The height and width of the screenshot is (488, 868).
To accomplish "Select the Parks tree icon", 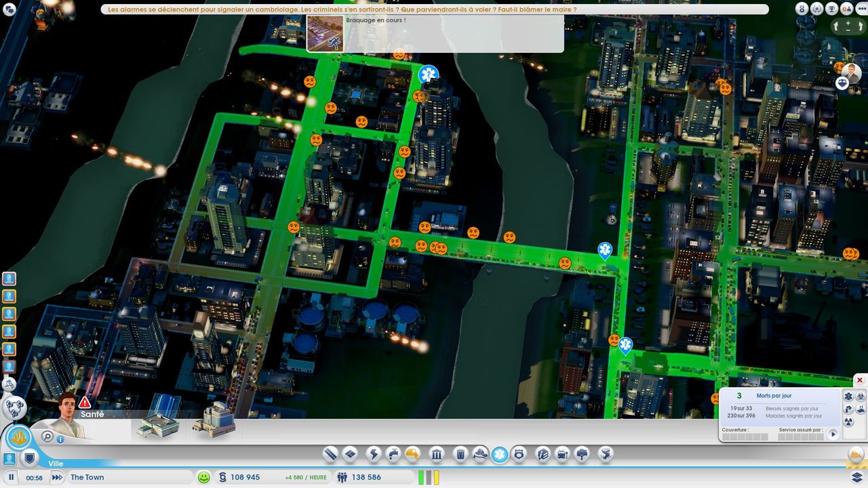I will click(x=582, y=454).
